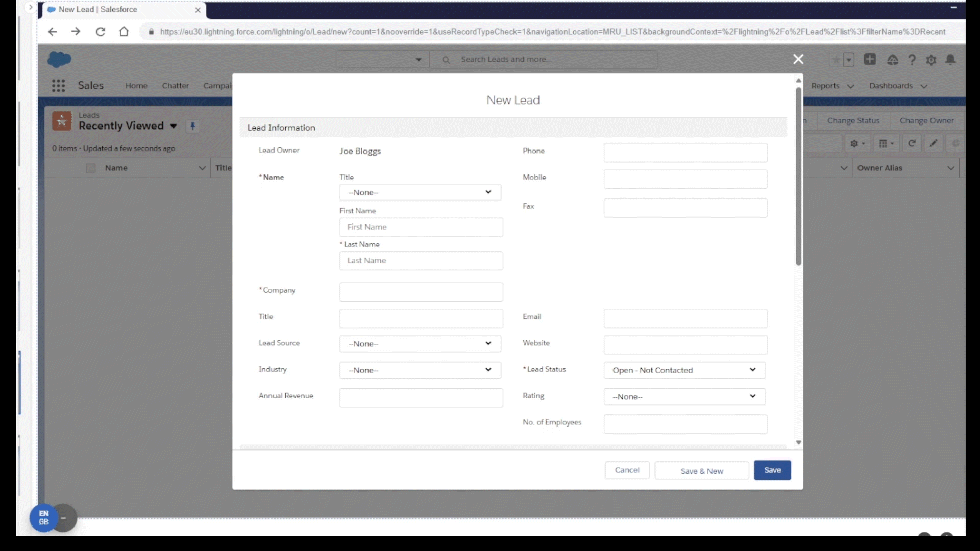Pin the Recently Viewed list
980x551 pixels.
click(x=192, y=126)
